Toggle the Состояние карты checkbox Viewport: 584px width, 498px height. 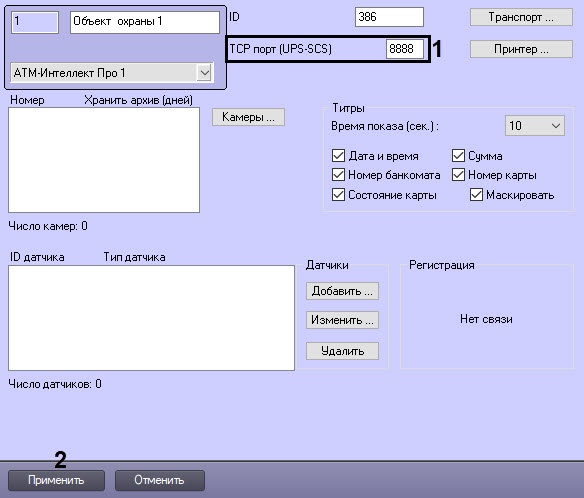(x=338, y=195)
